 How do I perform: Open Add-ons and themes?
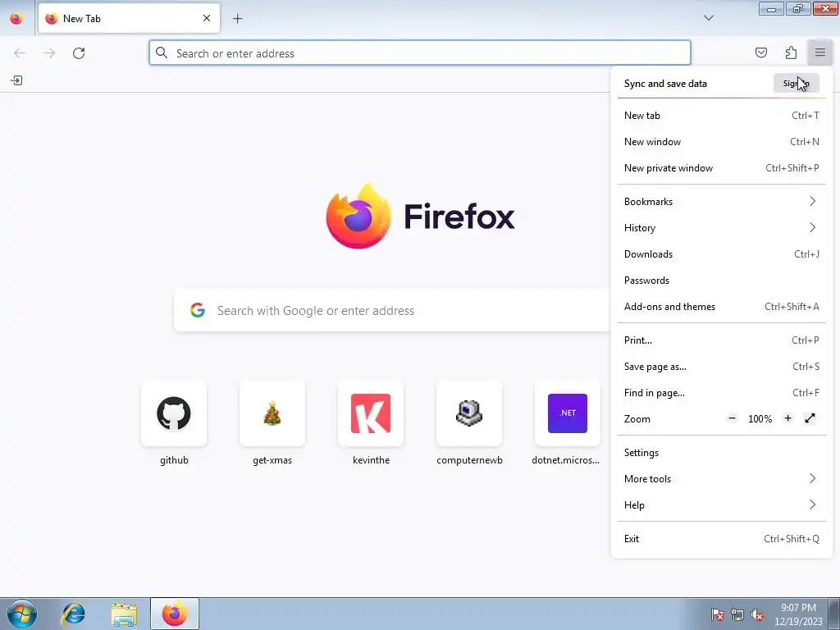pyautogui.click(x=721, y=307)
